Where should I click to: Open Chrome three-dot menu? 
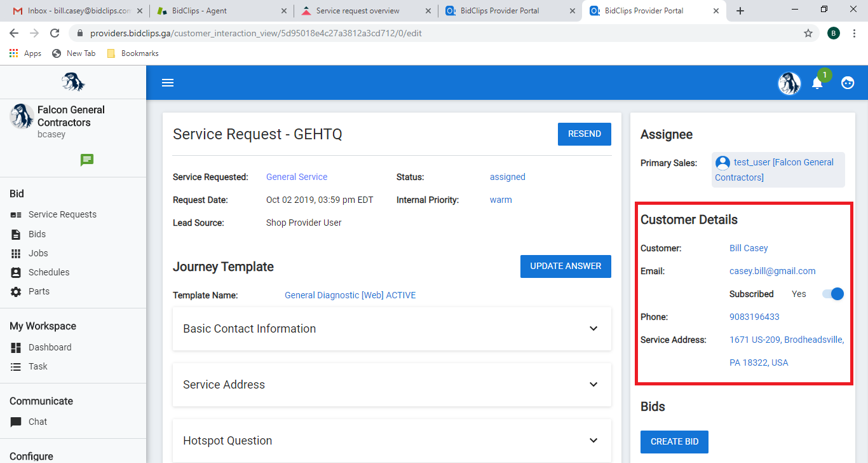(855, 34)
